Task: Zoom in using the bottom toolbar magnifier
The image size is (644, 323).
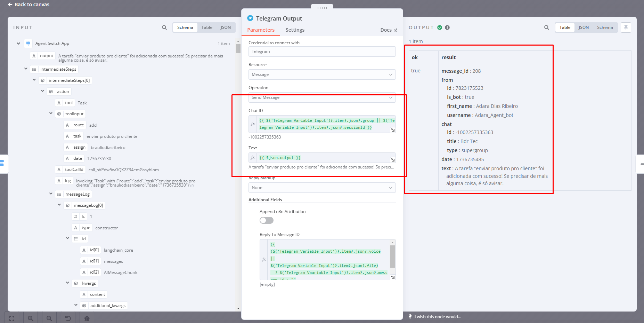Action: pyautogui.click(x=31, y=318)
